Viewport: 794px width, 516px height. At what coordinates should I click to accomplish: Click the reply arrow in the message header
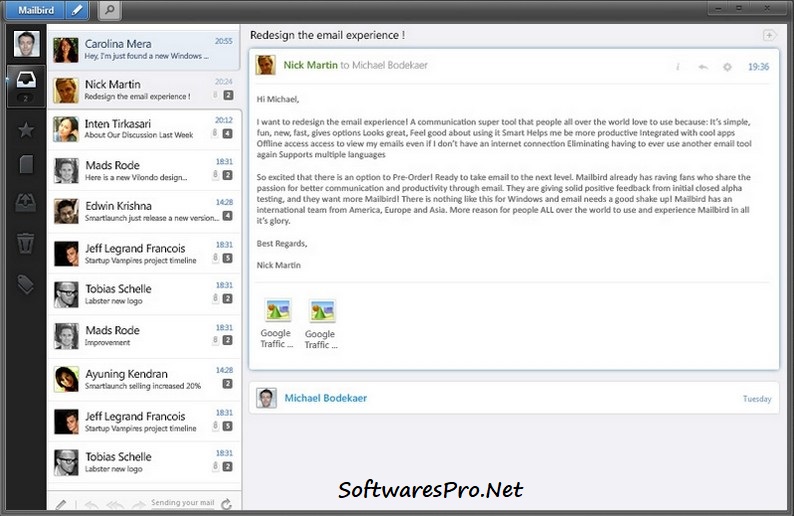pyautogui.click(x=703, y=67)
